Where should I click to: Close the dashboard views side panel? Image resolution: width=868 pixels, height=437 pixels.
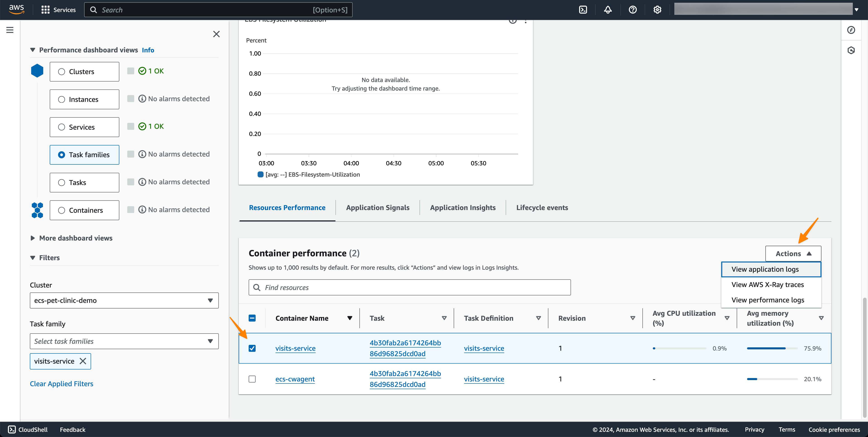[216, 34]
